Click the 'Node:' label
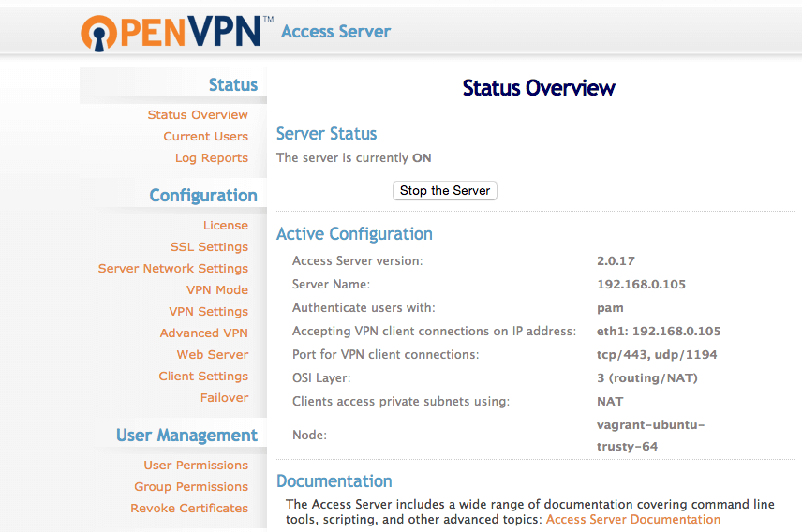802x532 pixels. [309, 436]
